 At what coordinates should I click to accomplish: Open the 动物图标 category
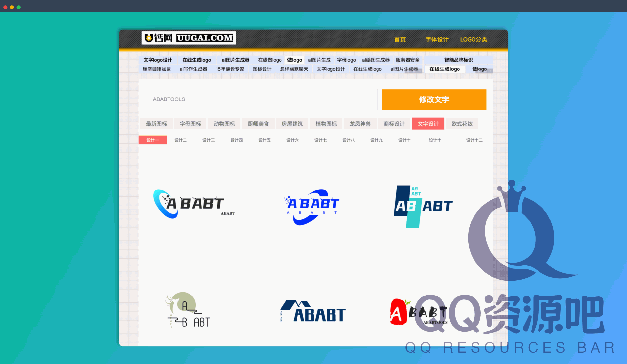[224, 124]
